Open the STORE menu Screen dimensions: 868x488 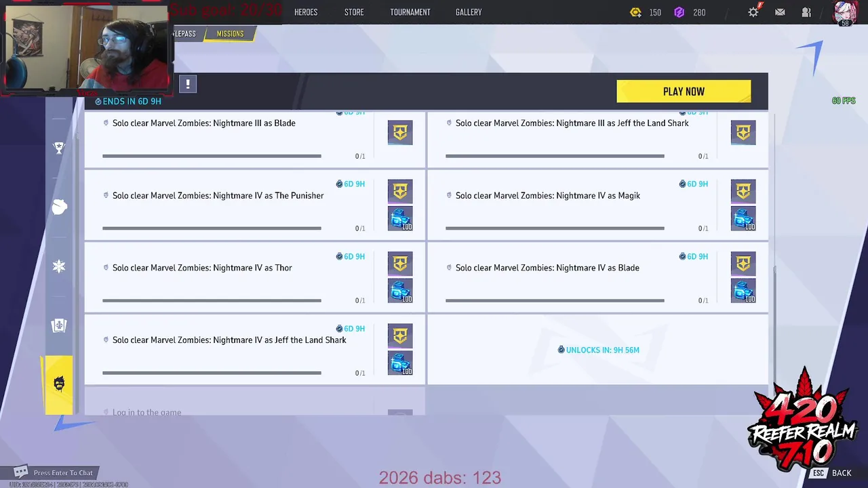pyautogui.click(x=354, y=12)
